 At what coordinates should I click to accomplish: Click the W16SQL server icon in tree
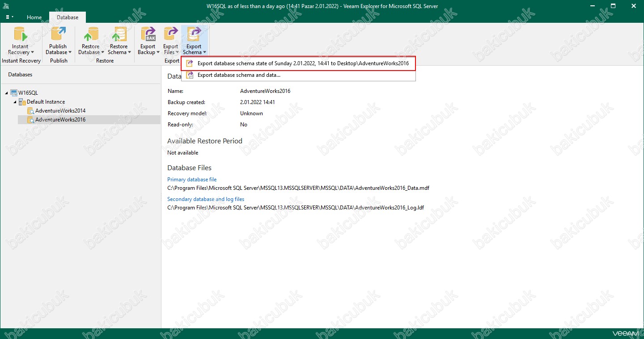14,93
